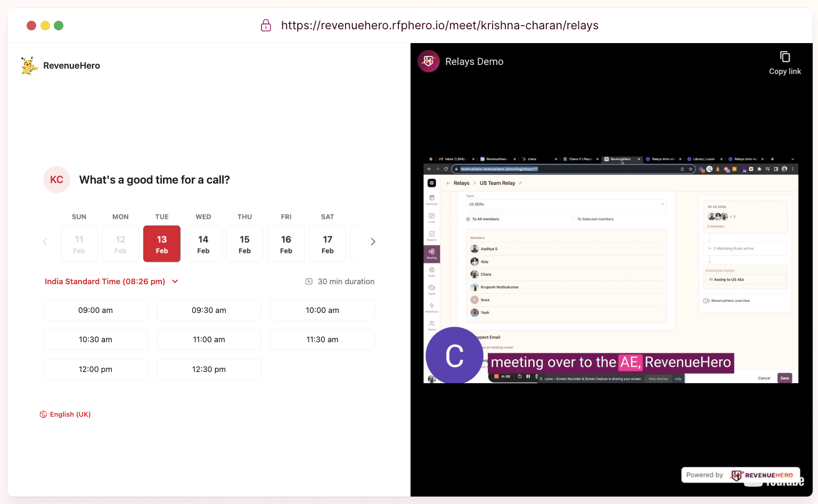Choose the 10:00 am slot
The image size is (818, 504).
click(322, 310)
